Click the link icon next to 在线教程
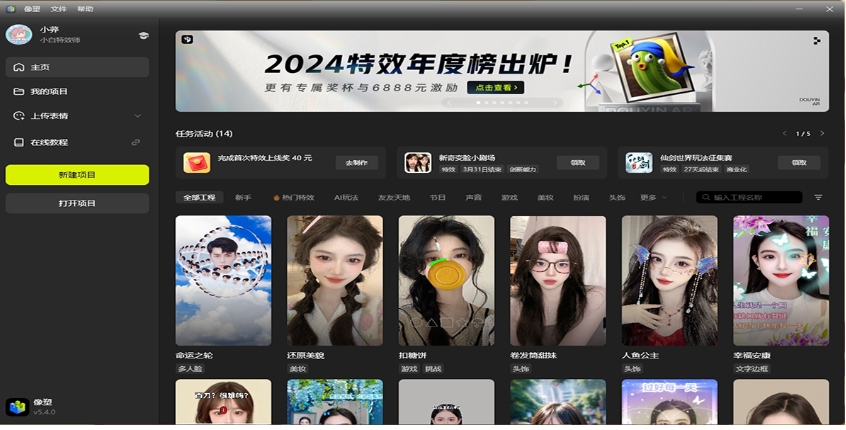This screenshot has height=430, width=846. 136,143
